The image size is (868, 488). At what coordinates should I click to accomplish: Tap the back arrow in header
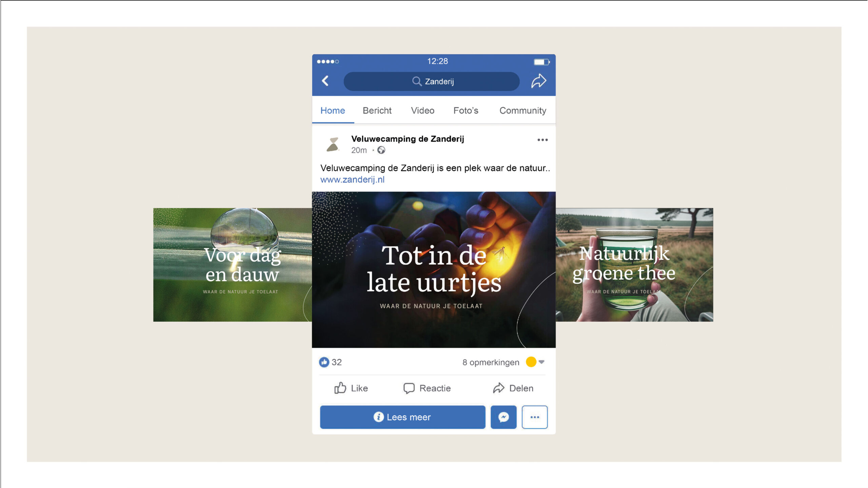tap(325, 81)
